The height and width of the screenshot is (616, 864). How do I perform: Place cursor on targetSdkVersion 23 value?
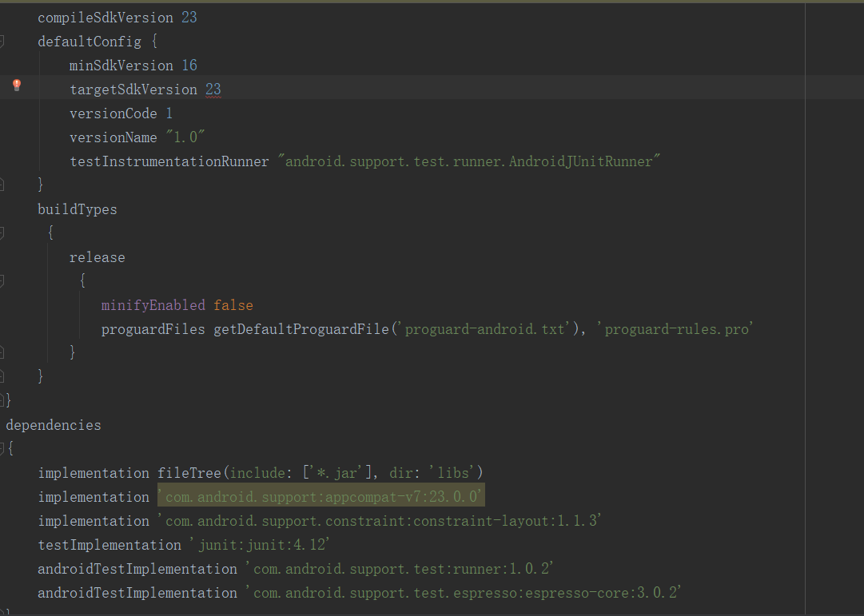[x=213, y=89]
